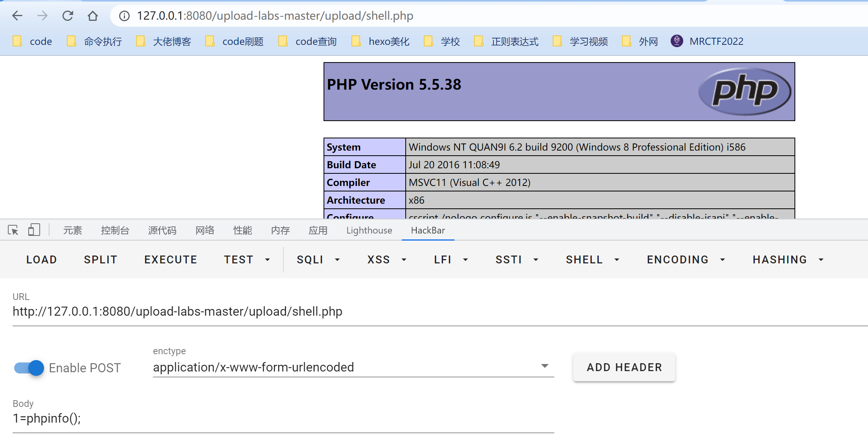Click the site information icon in address bar

(124, 16)
